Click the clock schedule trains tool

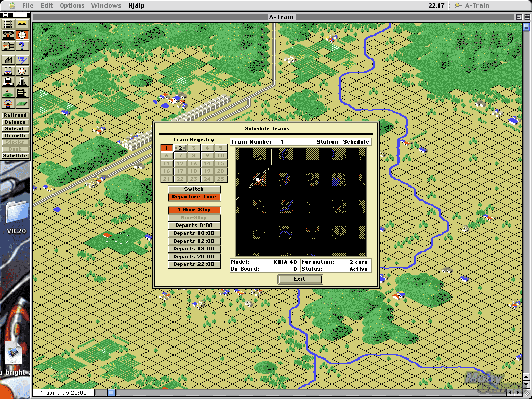pyautogui.click(x=22, y=35)
